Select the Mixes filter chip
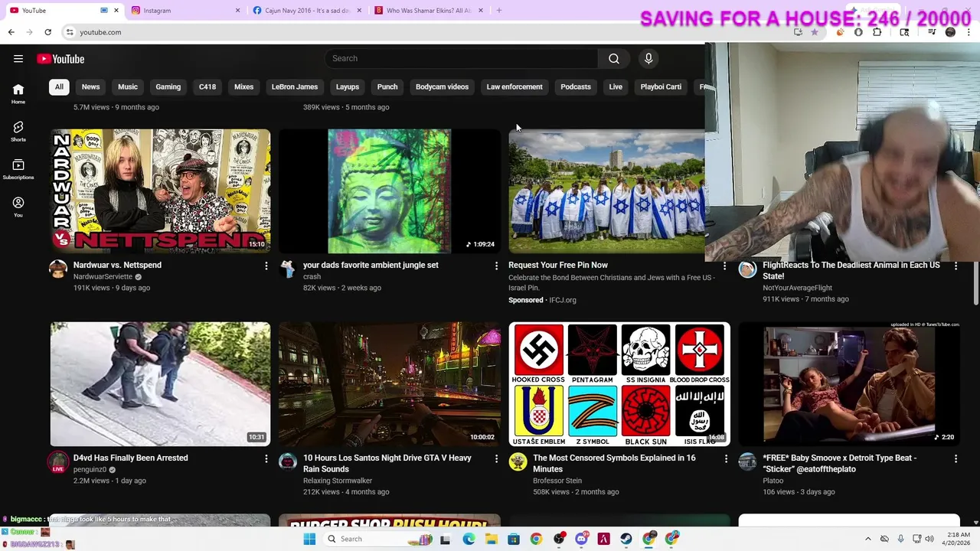Viewport: 980px width, 551px height. [x=243, y=86]
